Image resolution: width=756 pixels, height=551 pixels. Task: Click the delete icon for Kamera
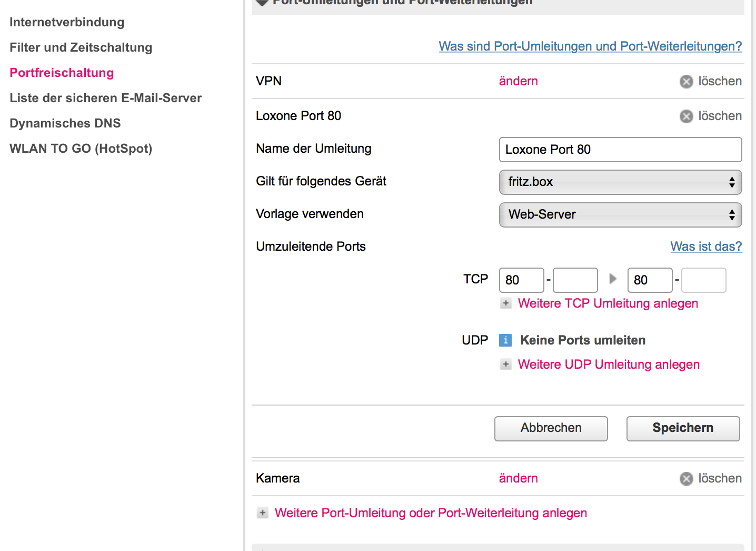(x=686, y=479)
